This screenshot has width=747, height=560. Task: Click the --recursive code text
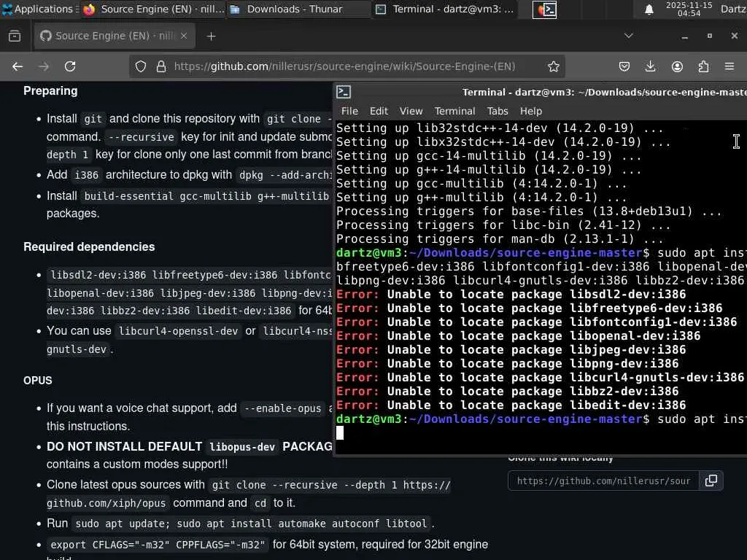tap(141, 137)
